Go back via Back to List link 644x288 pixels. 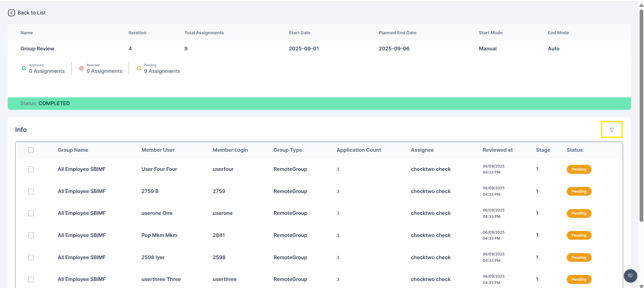coord(32,13)
